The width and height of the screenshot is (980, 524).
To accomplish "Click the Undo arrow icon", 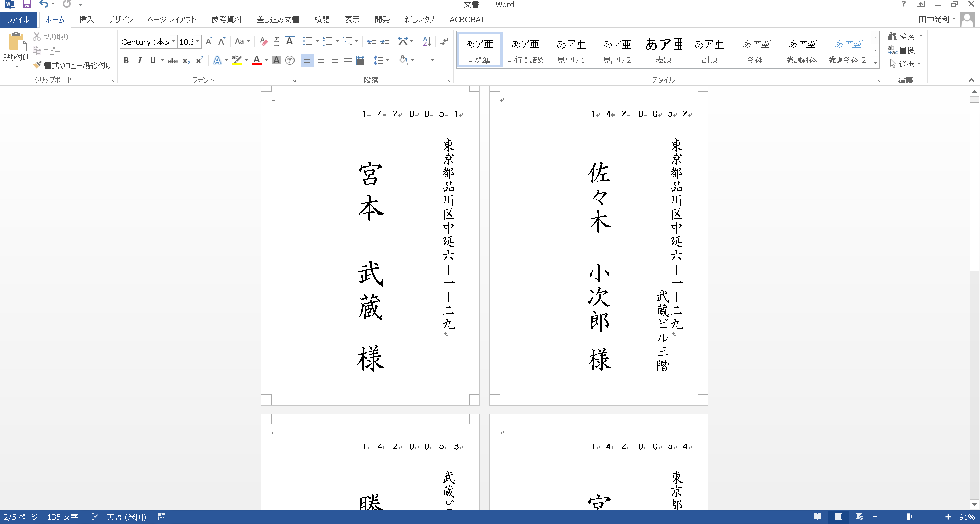I will click(x=44, y=4).
